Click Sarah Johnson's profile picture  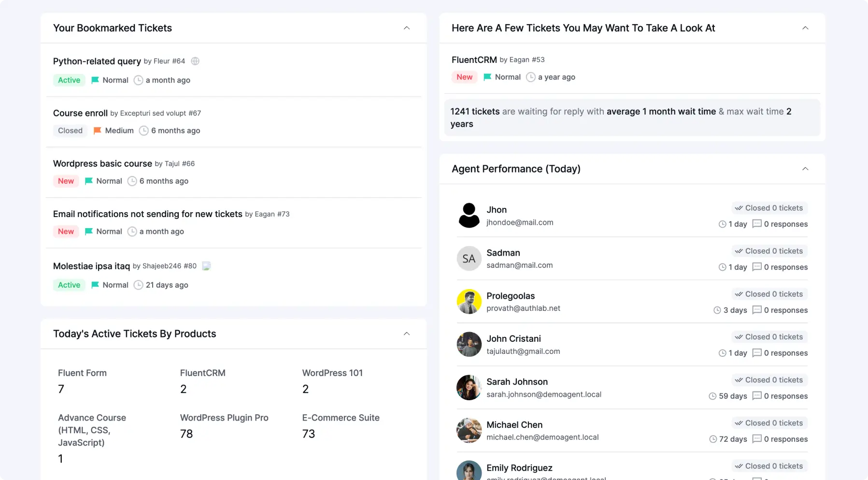tap(469, 387)
